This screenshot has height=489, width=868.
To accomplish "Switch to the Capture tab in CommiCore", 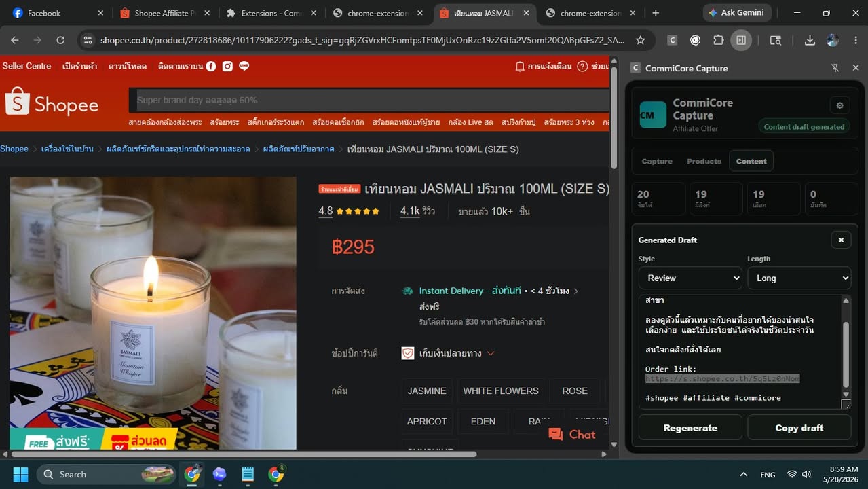I will pos(657,162).
